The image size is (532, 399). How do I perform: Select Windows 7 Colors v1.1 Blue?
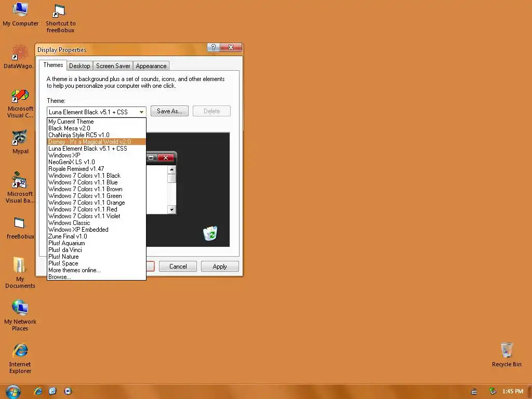(96, 182)
